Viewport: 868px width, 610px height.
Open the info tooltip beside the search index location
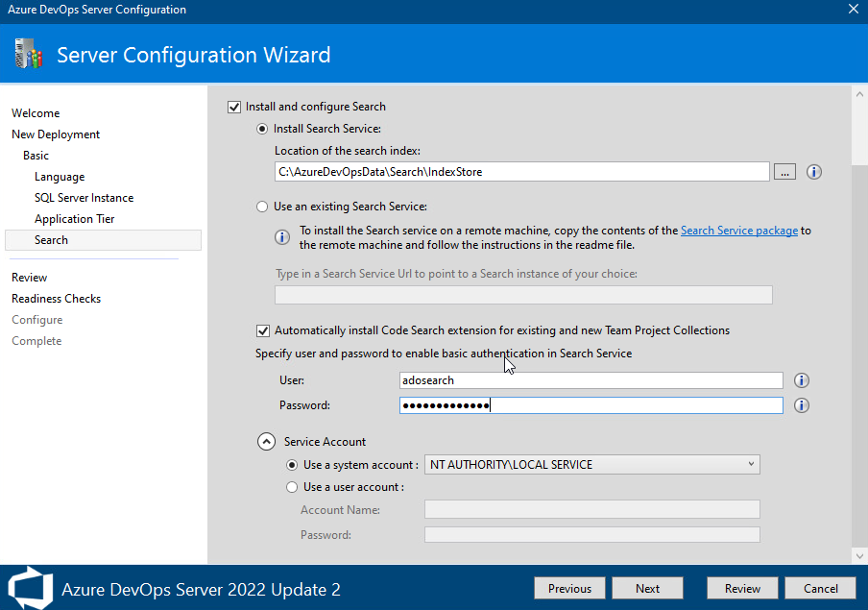pos(813,172)
